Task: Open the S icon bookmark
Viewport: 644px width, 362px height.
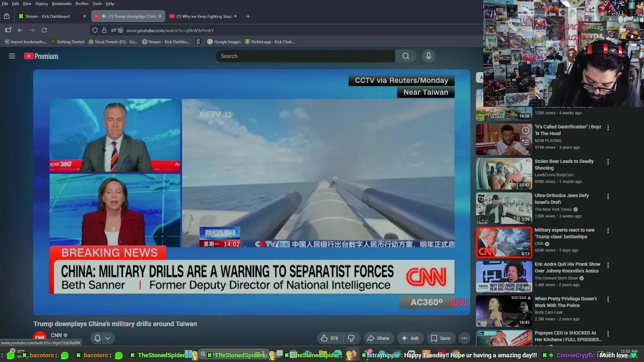Action: point(198,42)
